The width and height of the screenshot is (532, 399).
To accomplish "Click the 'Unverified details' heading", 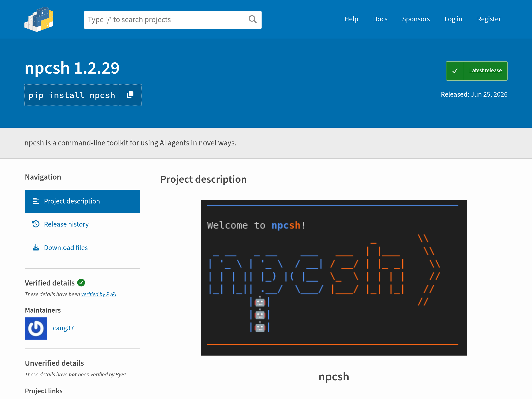I will tap(54, 363).
